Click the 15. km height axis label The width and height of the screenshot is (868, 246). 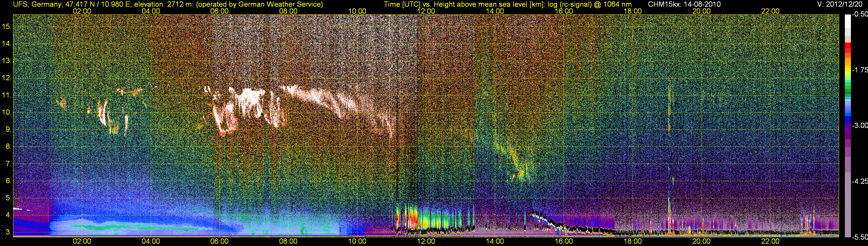(7, 27)
